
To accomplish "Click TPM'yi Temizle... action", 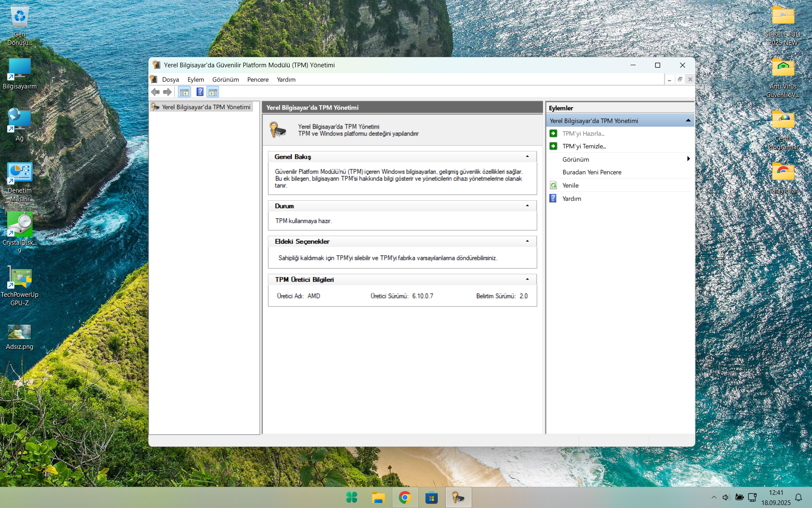I will (584, 146).
